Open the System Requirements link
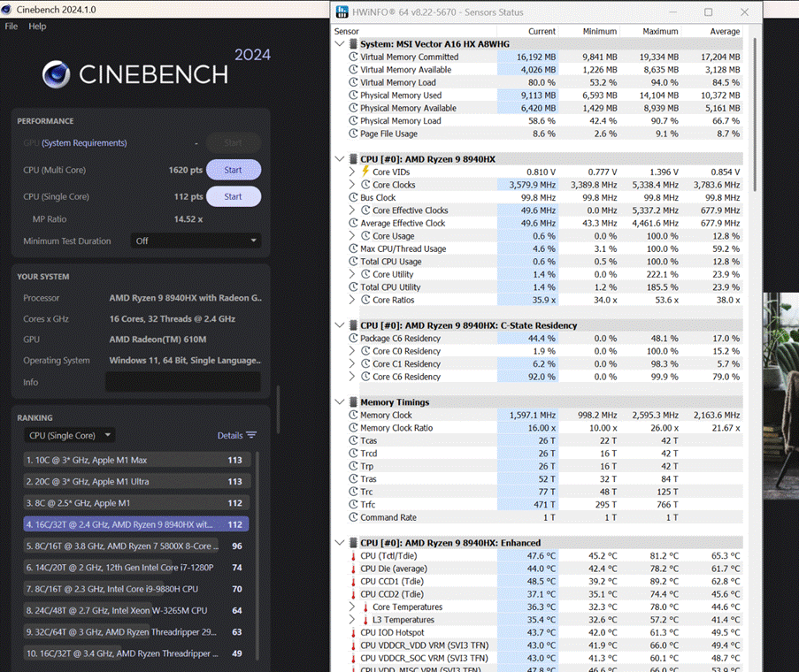 84,143
